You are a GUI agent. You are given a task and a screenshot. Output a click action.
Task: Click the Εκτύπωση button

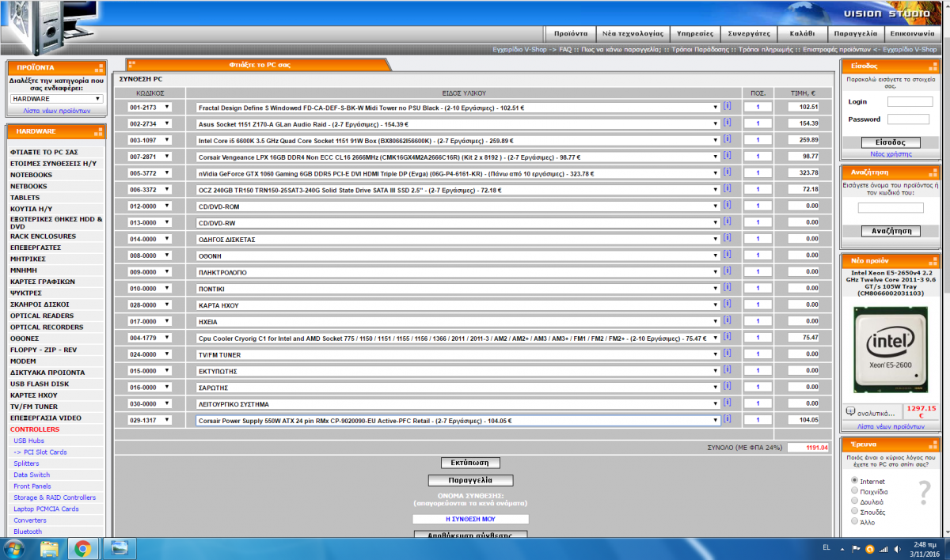click(470, 463)
